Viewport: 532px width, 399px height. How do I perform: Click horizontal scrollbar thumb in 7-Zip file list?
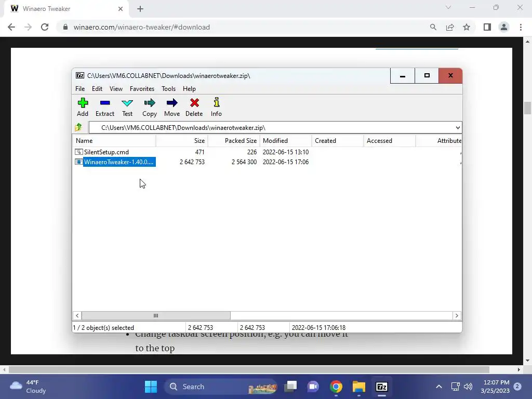(156, 315)
